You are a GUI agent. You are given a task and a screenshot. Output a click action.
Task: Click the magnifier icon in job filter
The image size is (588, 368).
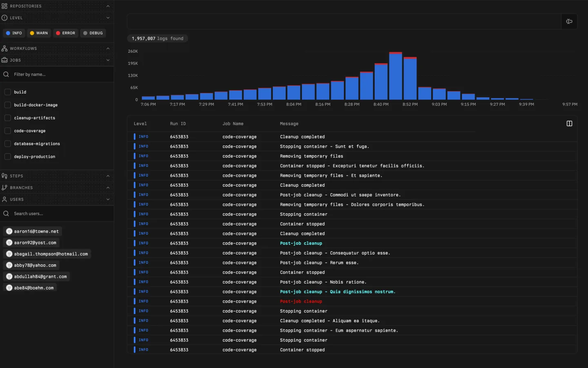(6, 74)
